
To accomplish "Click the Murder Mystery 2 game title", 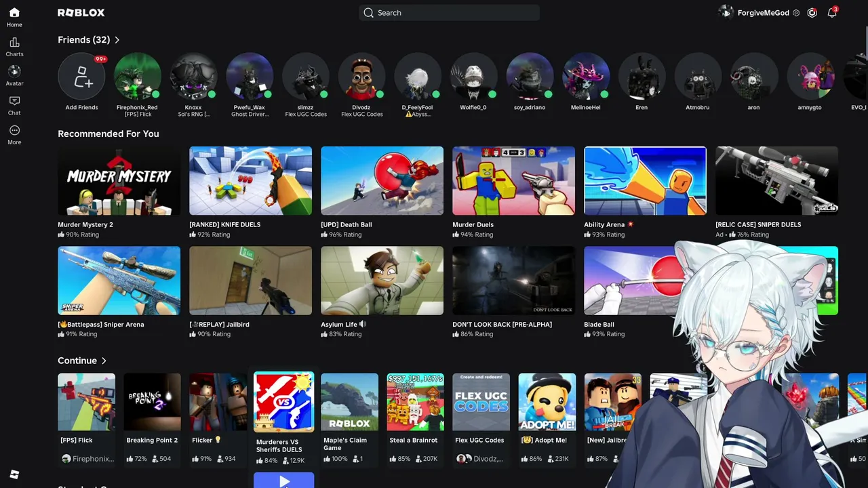I will click(85, 225).
